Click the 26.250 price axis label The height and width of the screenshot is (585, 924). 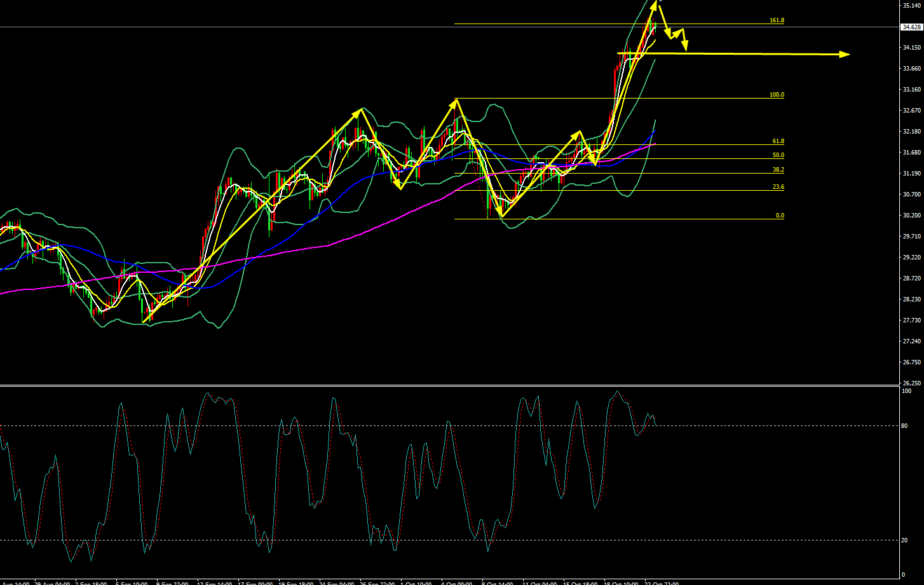click(x=911, y=383)
